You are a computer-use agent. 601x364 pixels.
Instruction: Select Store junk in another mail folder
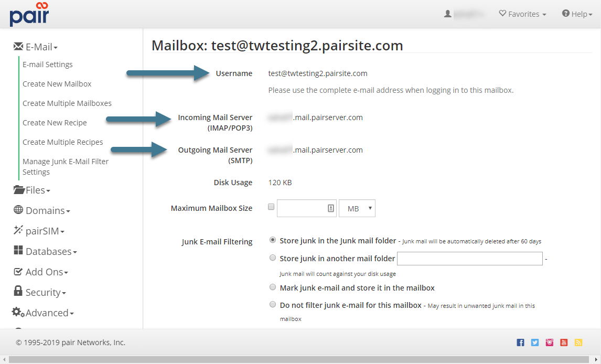(x=273, y=258)
